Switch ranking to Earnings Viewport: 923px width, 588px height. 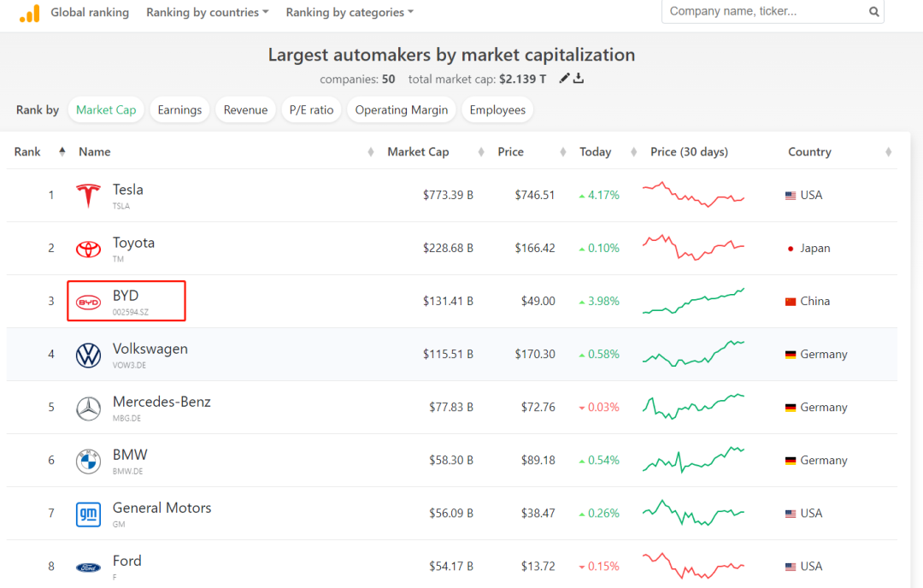tap(179, 109)
